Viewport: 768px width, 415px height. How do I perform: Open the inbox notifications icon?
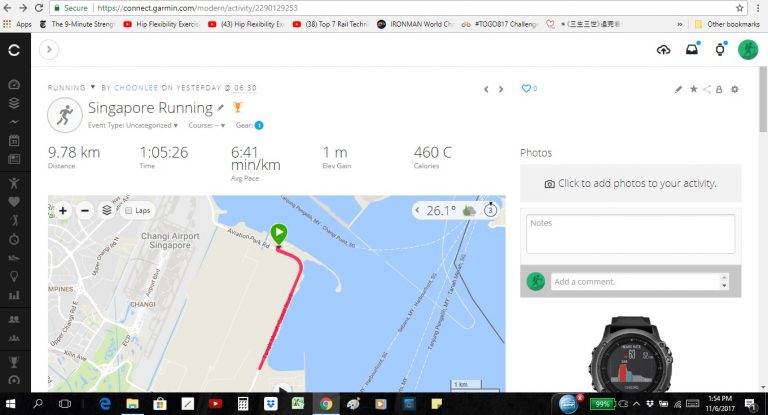pyautogui.click(x=692, y=49)
